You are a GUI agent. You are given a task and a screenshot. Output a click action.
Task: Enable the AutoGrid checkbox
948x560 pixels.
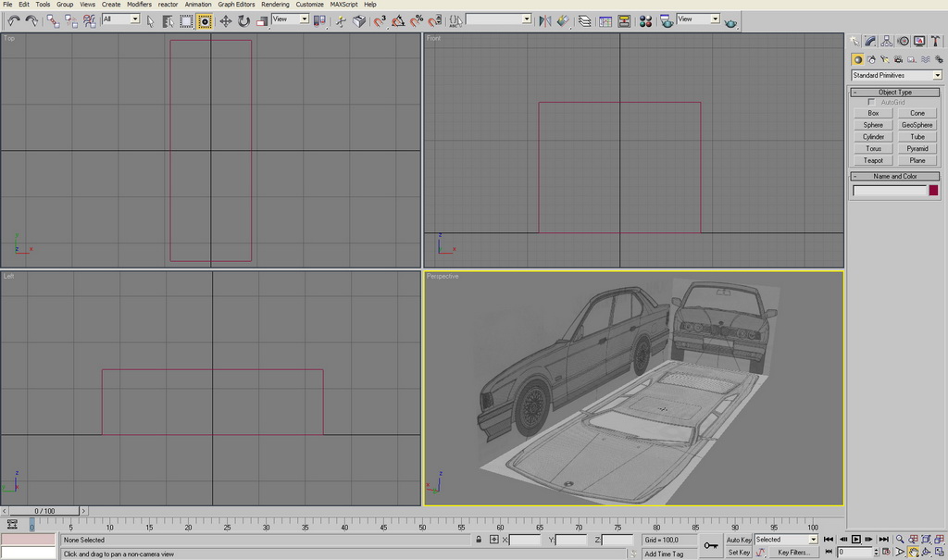pos(871,102)
